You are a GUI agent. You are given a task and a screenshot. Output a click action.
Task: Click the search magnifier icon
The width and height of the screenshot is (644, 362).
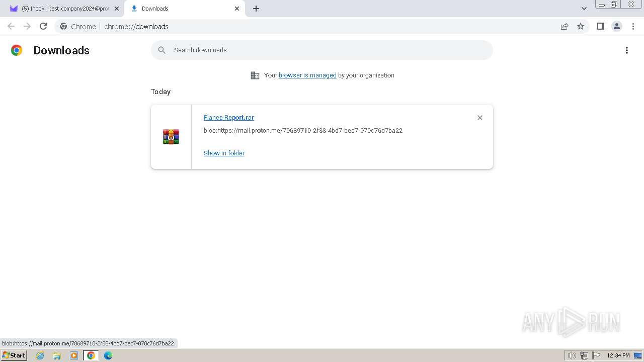pos(162,50)
